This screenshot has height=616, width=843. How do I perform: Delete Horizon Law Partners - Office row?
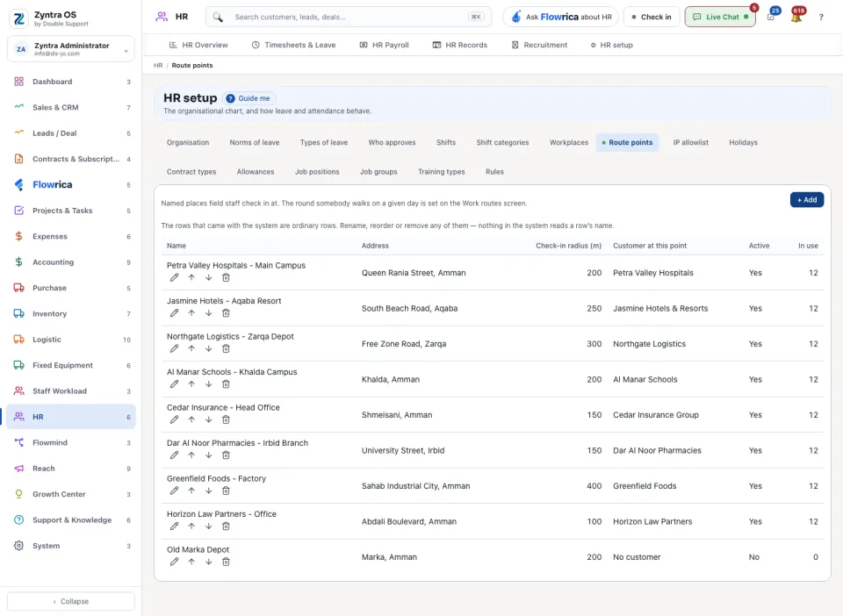pos(226,526)
